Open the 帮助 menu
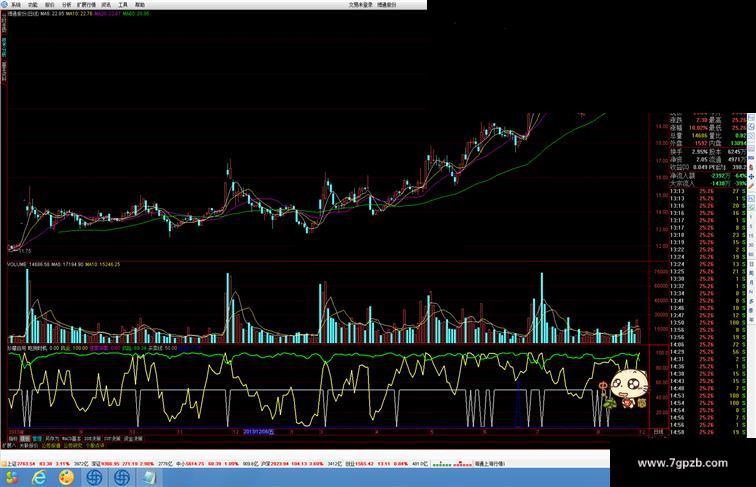Image resolution: width=756 pixels, height=487 pixels. (x=140, y=4)
